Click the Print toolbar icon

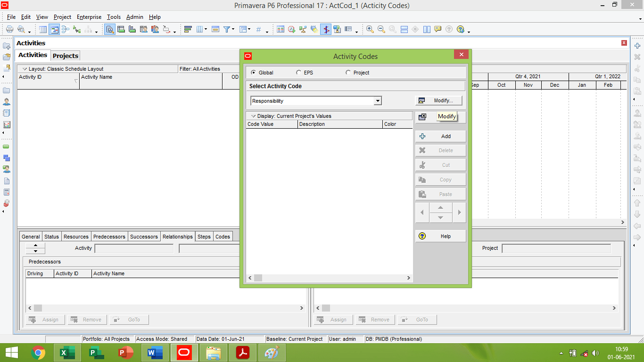(9, 29)
